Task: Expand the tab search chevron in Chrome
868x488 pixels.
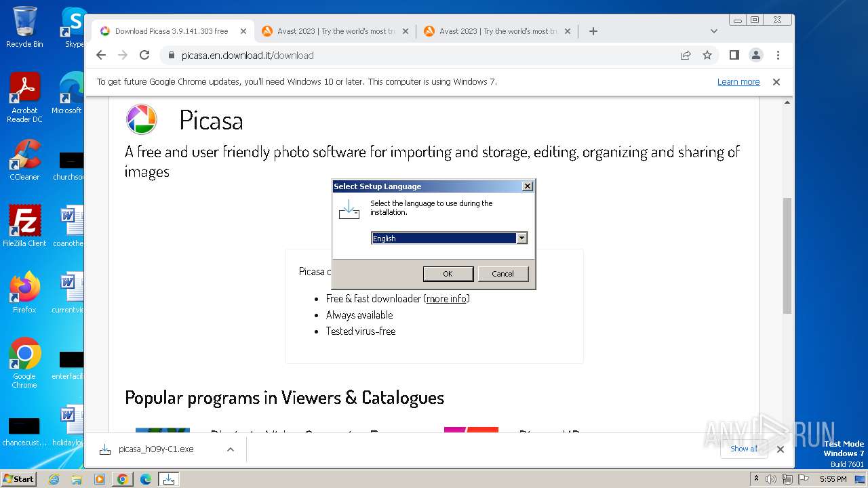Action: click(x=713, y=31)
